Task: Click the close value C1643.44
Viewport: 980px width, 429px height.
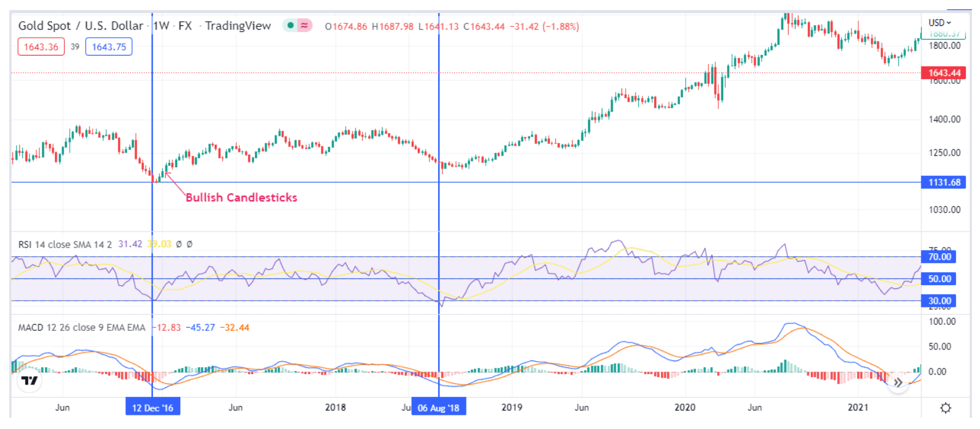Action: pos(484,27)
